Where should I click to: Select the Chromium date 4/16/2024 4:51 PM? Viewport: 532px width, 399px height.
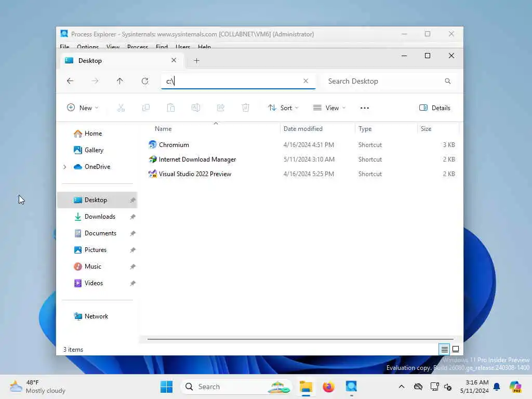309,145
